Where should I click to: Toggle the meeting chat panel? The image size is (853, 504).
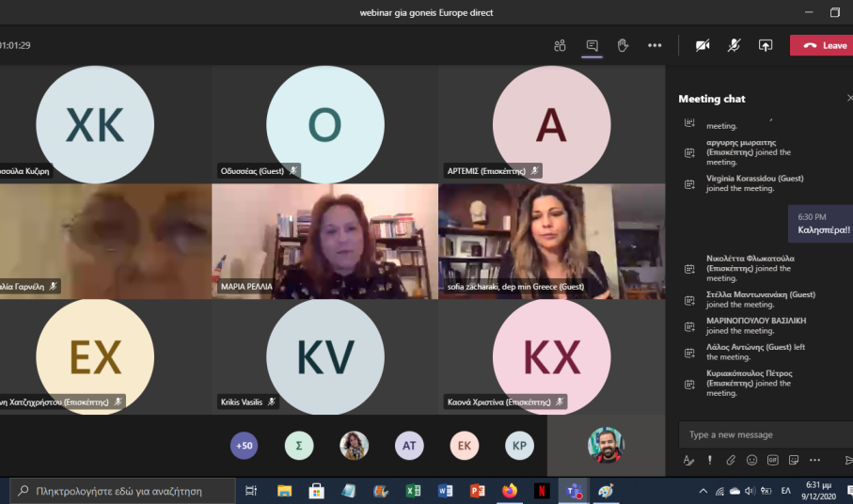click(x=592, y=45)
